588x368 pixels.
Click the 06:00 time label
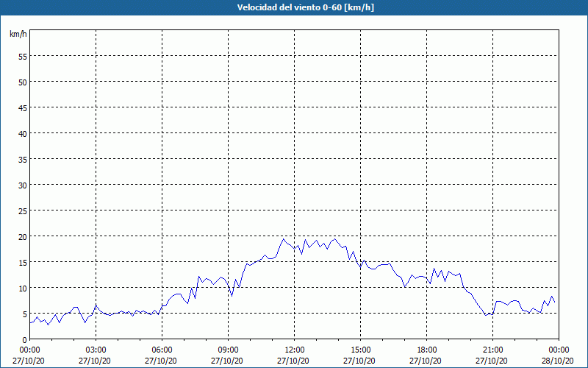(162, 350)
